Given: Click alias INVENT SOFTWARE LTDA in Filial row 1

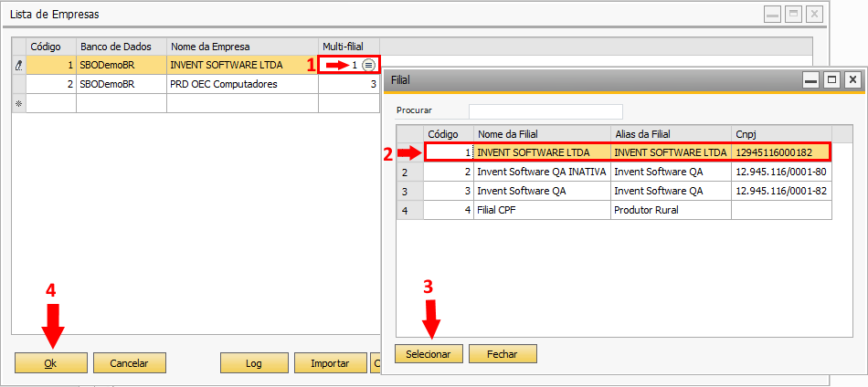Looking at the screenshot, I should (671, 152).
